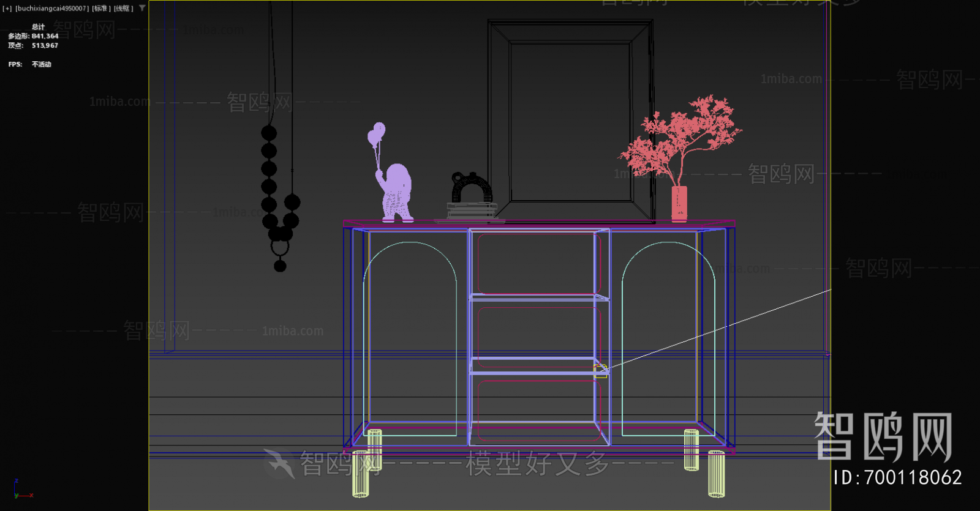Open the [标准] shading quality menu

pos(101,9)
